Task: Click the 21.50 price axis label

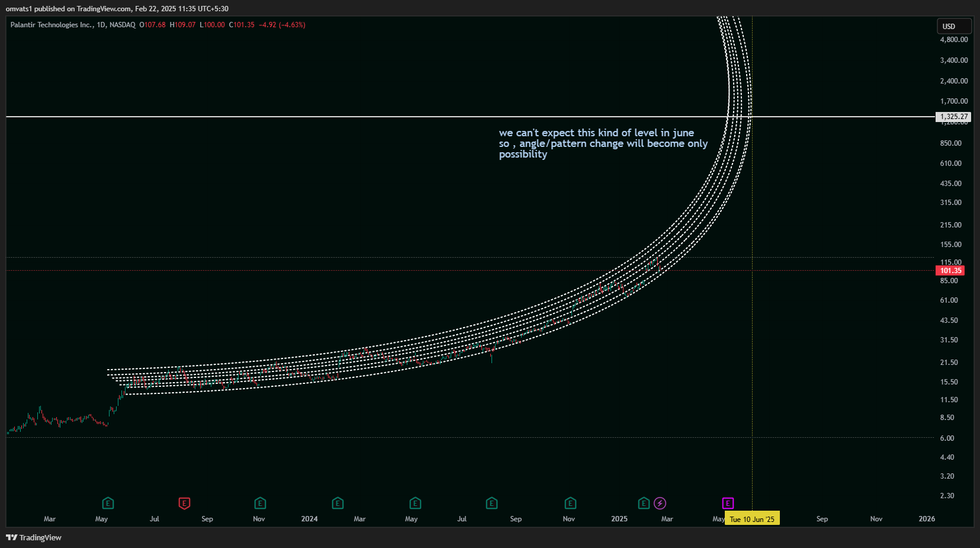Action: pos(949,363)
